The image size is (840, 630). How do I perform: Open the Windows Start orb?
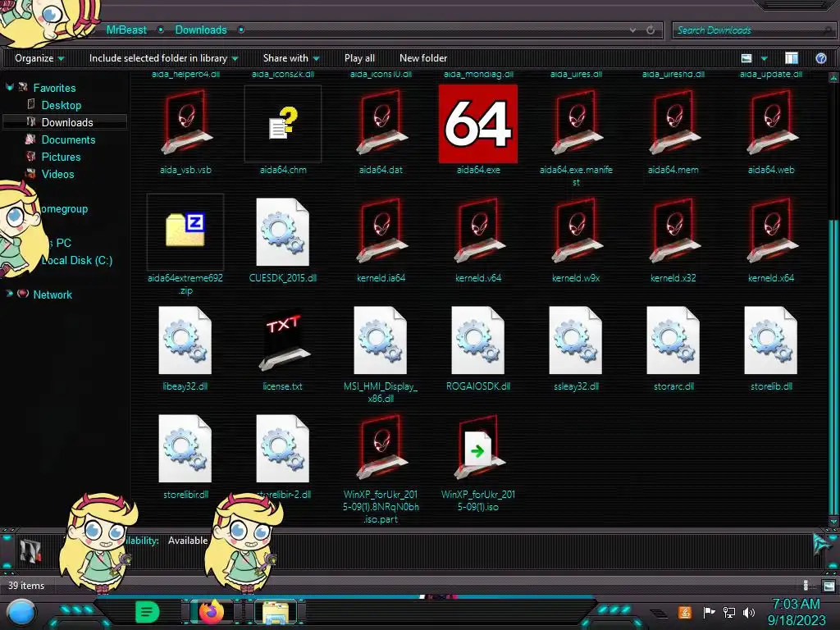21,613
